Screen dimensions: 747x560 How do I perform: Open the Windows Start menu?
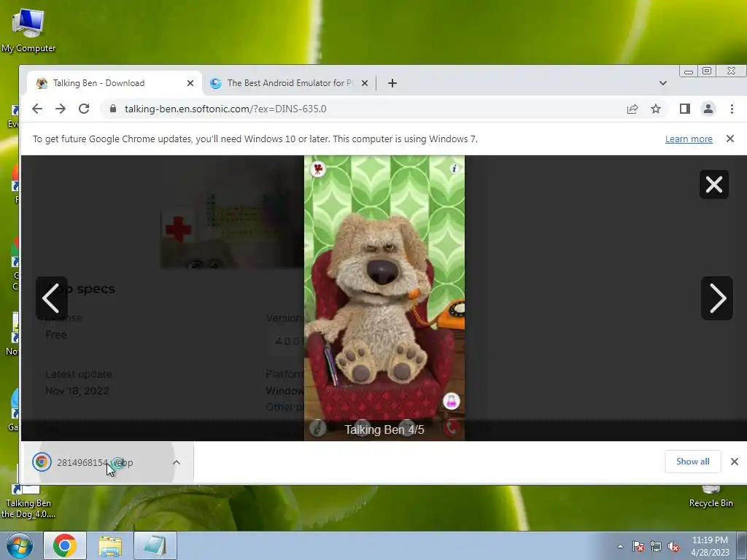click(19, 545)
